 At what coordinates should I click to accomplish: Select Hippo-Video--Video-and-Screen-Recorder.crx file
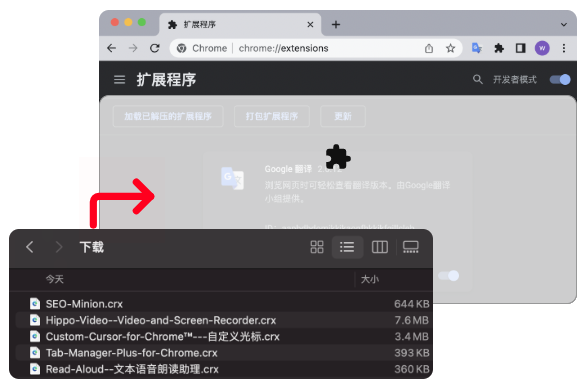pyautogui.click(x=222, y=320)
